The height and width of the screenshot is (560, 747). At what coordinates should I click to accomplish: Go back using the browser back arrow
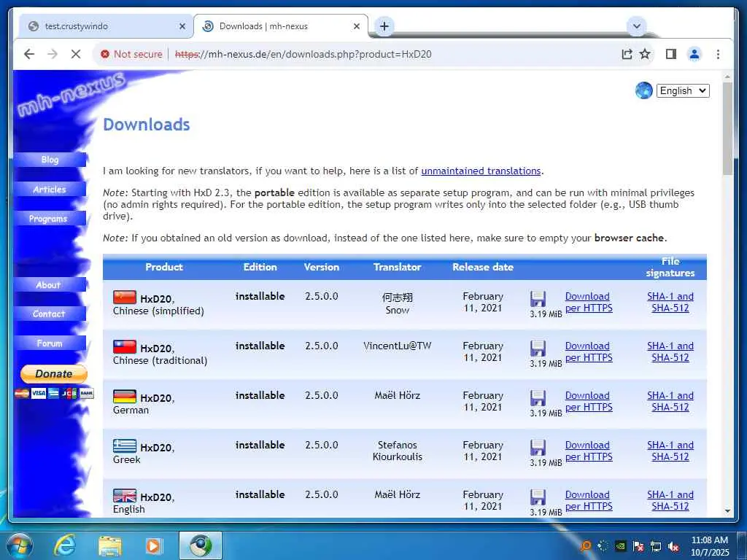pos(29,54)
